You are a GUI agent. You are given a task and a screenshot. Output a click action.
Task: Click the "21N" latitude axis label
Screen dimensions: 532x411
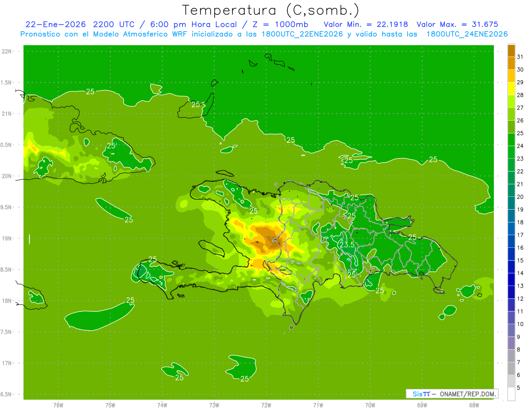point(7,114)
